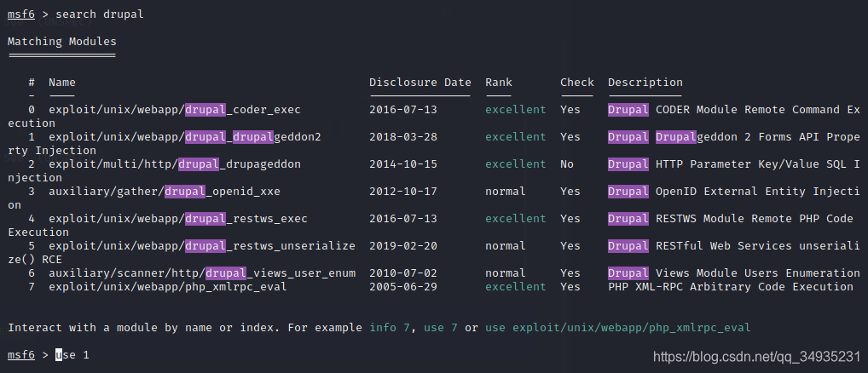Click the 'Disclosure Date' column header
This screenshot has height=373, width=868.
[420, 83]
